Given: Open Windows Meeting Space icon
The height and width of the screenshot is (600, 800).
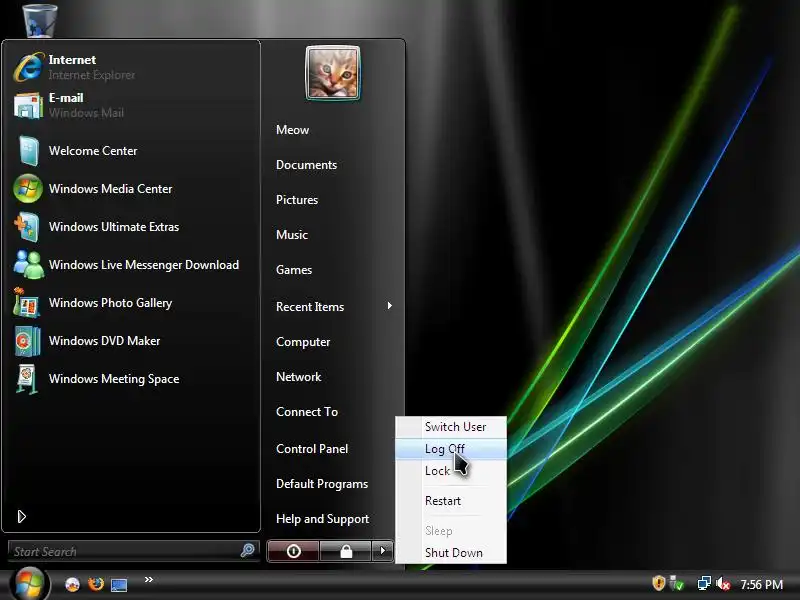Looking at the screenshot, I should tap(27, 379).
